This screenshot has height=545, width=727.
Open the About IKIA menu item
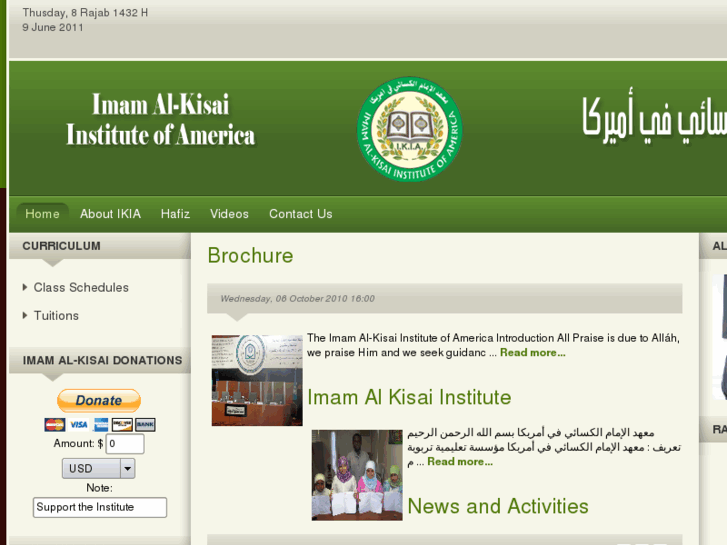[110, 214]
